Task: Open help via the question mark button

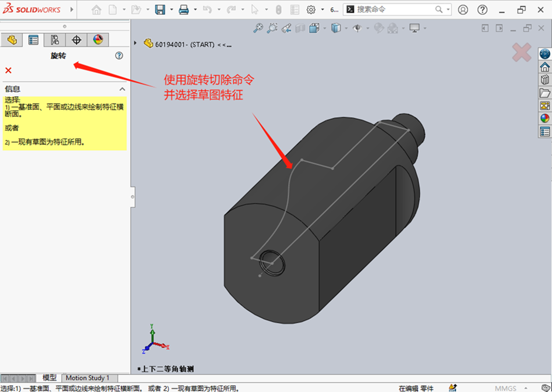Action: coord(119,55)
